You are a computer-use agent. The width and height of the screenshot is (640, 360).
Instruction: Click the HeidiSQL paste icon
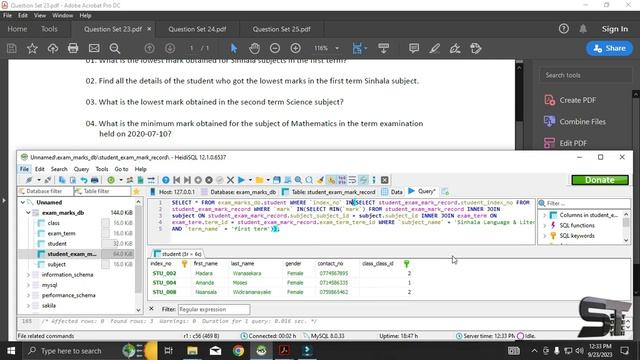click(73, 180)
